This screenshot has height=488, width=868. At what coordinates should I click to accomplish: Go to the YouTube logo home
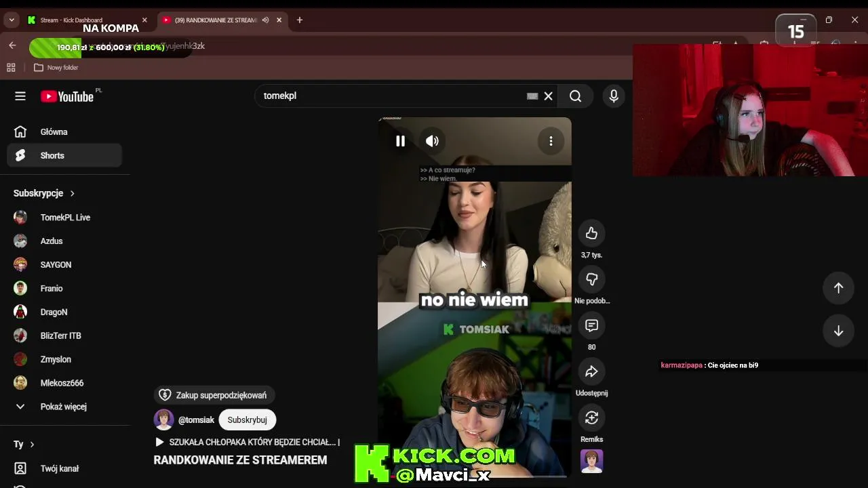[x=67, y=96]
